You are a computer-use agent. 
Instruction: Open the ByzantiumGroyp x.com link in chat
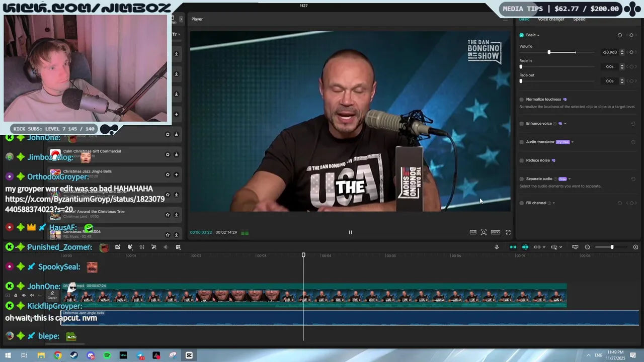(x=85, y=204)
